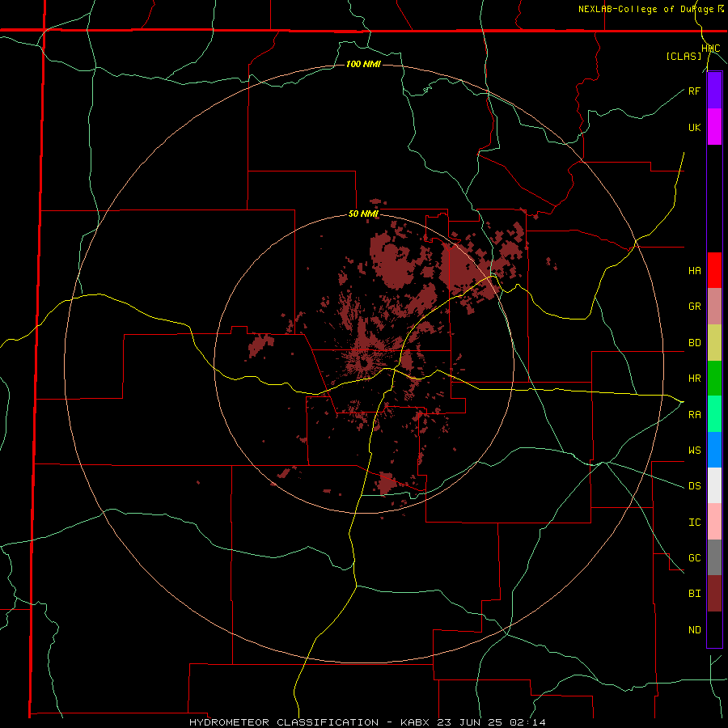
Task: Click the WS legend label
Action: point(694,451)
